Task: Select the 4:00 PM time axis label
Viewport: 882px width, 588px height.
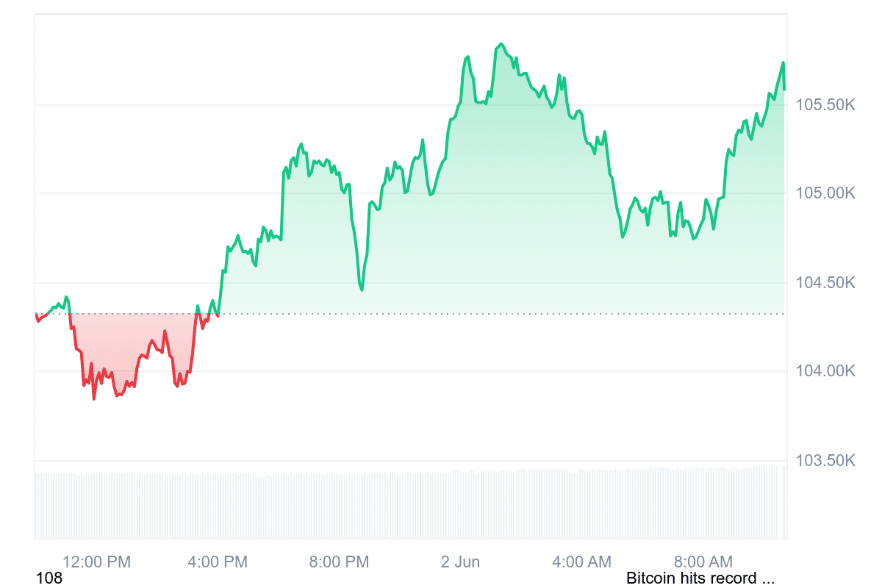Action: (218, 562)
